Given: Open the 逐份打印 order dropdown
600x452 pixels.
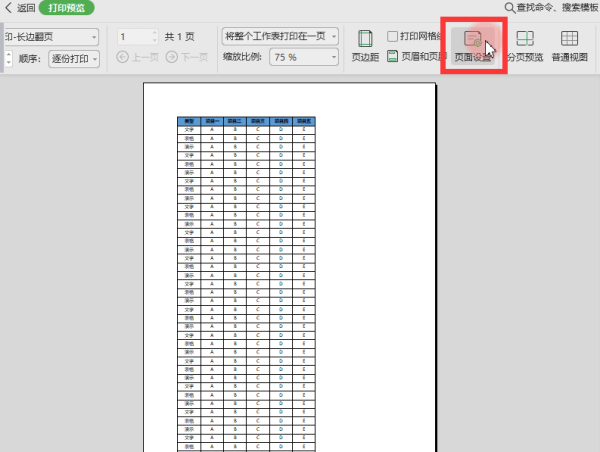Looking at the screenshot, I should coord(74,59).
